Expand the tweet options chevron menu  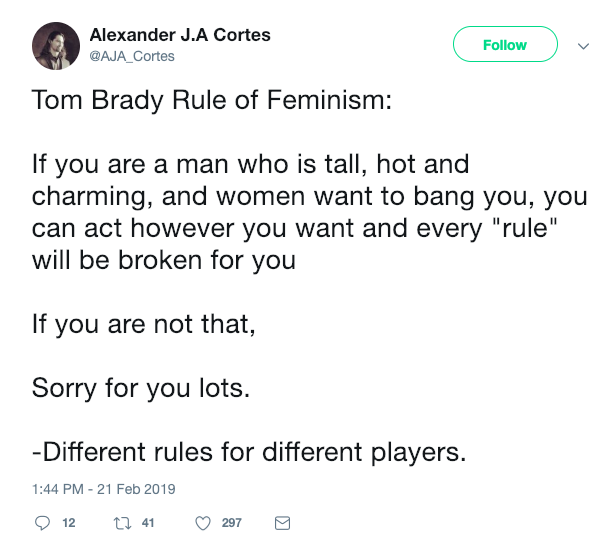pos(584,45)
